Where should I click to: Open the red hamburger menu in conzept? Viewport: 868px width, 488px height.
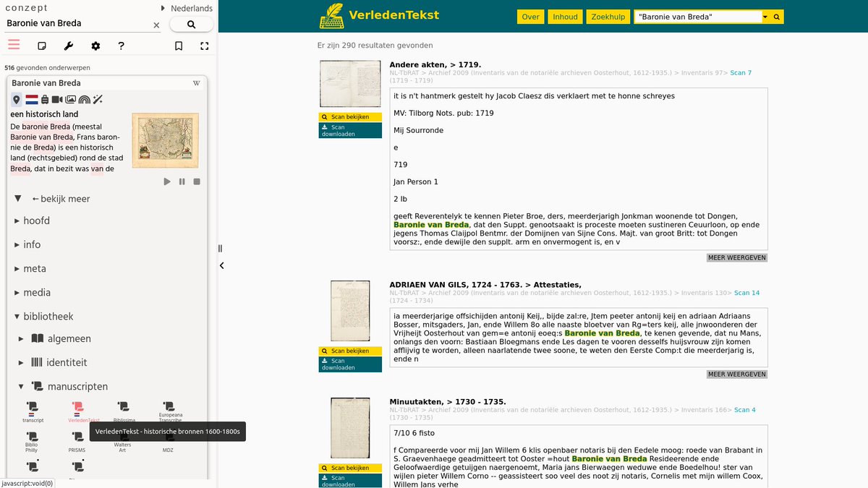pos(14,45)
